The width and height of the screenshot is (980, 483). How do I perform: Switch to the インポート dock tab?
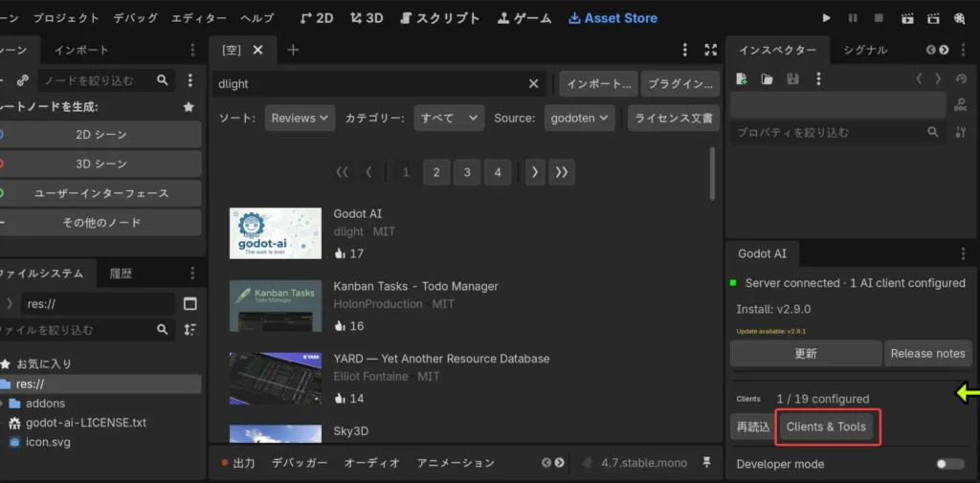pos(81,50)
